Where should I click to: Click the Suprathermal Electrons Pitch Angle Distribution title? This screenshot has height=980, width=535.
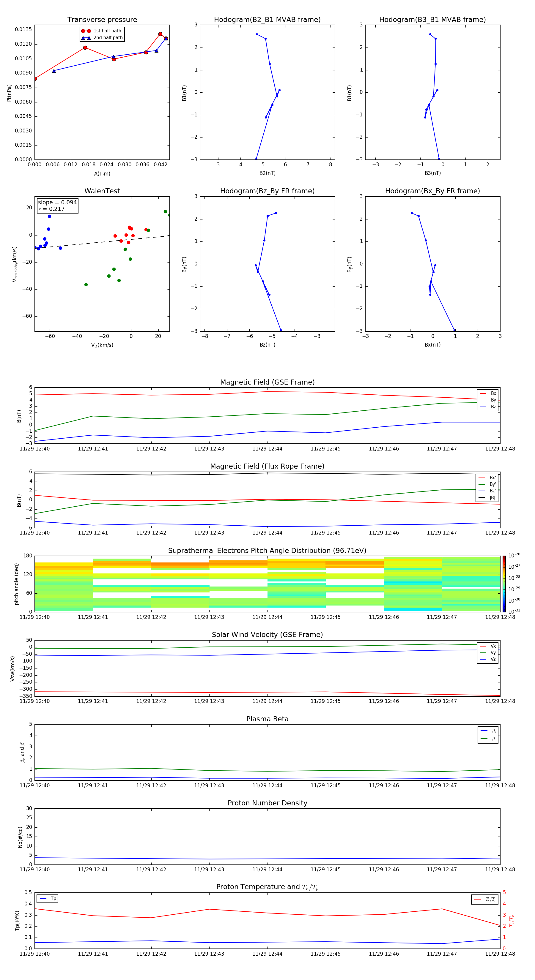point(267,551)
